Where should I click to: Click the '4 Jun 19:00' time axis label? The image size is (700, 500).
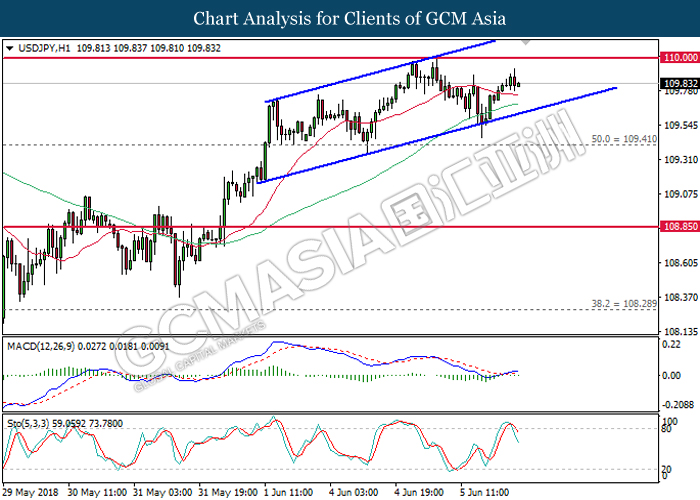coord(419,492)
